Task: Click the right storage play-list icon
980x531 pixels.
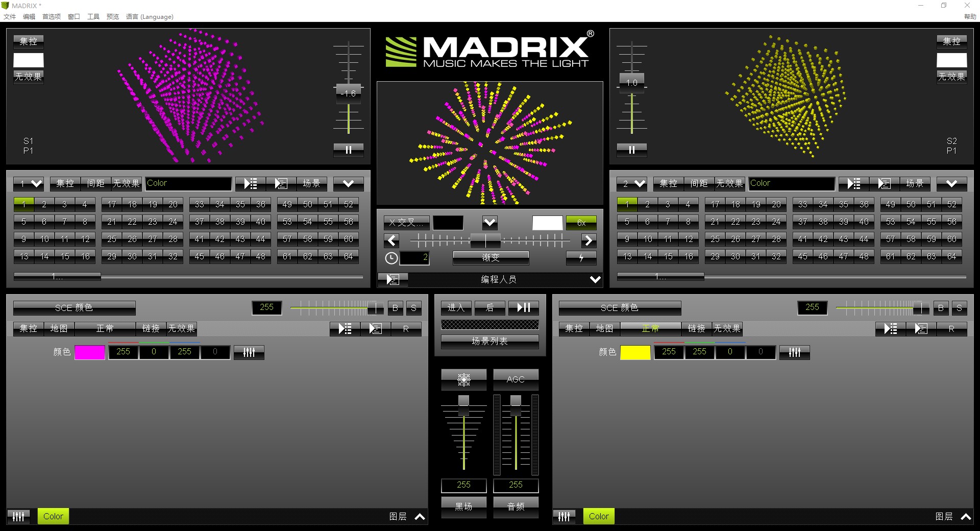Action: [x=854, y=183]
